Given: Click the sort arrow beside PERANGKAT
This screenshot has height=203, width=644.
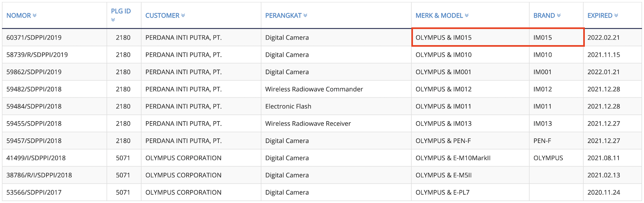Looking at the screenshot, I should coord(305,15).
